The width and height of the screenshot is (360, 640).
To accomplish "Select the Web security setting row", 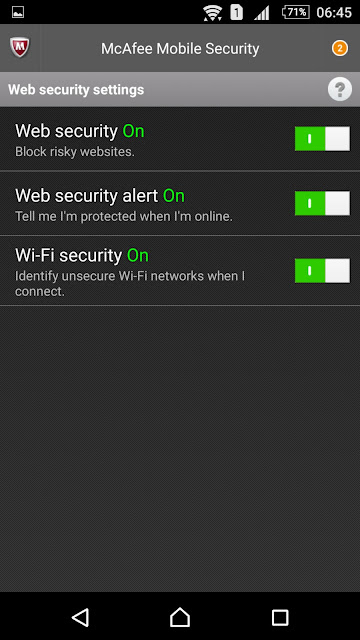I will tap(180, 139).
